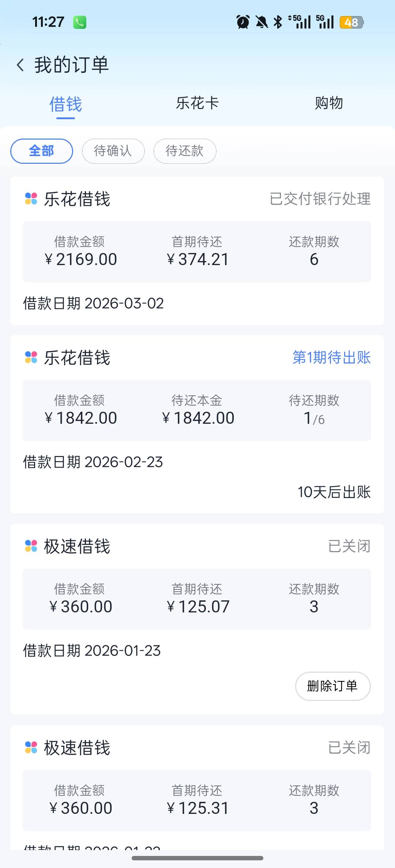
Task: Switch to the 购物 tab
Action: [x=329, y=103]
